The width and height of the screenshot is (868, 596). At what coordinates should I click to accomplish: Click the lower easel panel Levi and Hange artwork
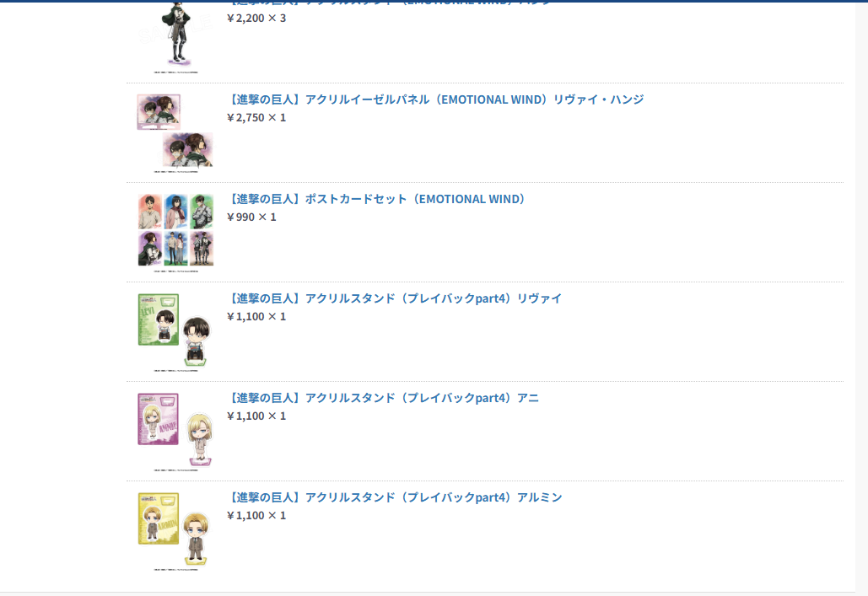pyautogui.click(x=187, y=150)
